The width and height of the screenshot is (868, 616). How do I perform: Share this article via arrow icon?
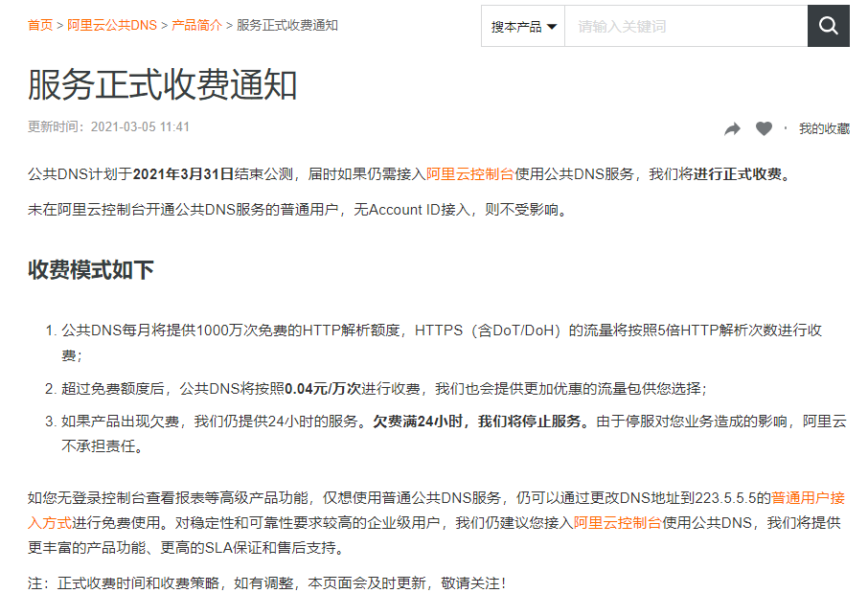point(732,129)
